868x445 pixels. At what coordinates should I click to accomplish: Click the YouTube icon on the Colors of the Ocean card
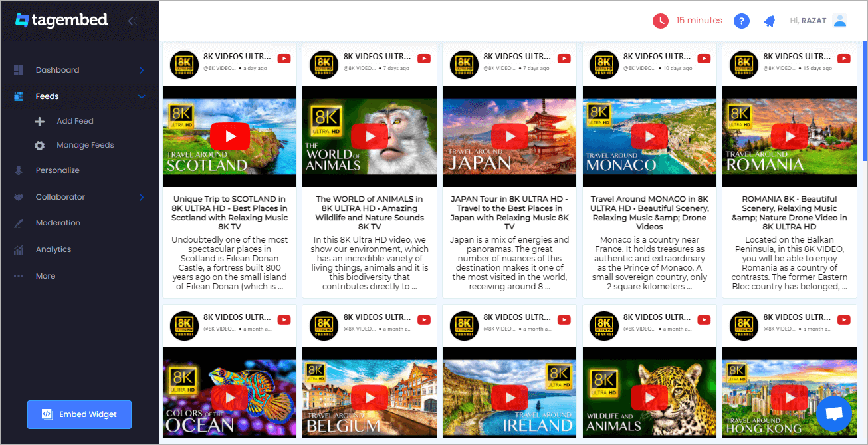[284, 319]
